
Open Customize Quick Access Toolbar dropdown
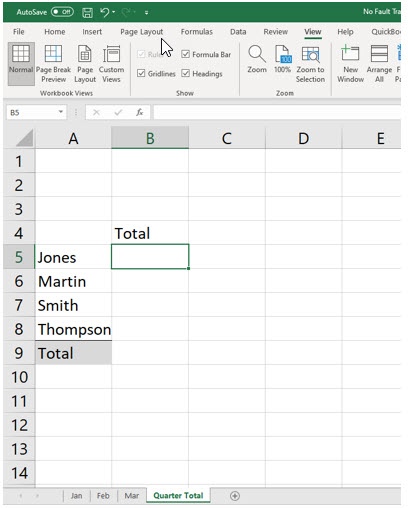coord(146,13)
